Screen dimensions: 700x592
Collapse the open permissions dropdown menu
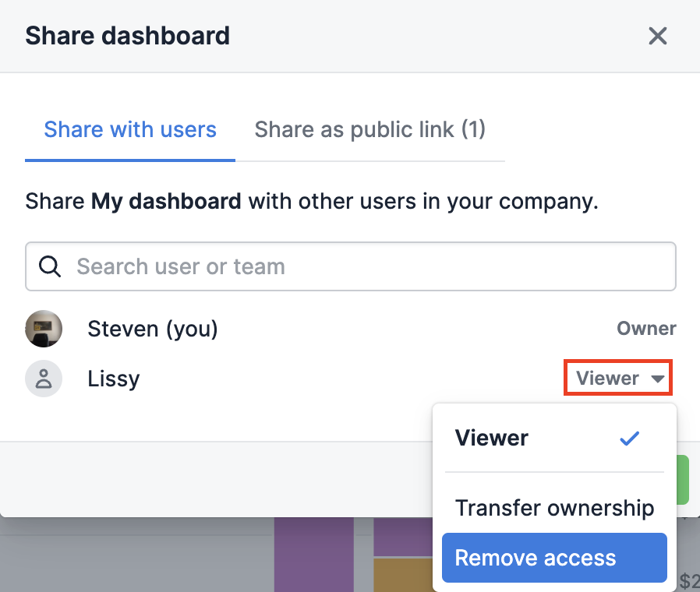coord(617,378)
